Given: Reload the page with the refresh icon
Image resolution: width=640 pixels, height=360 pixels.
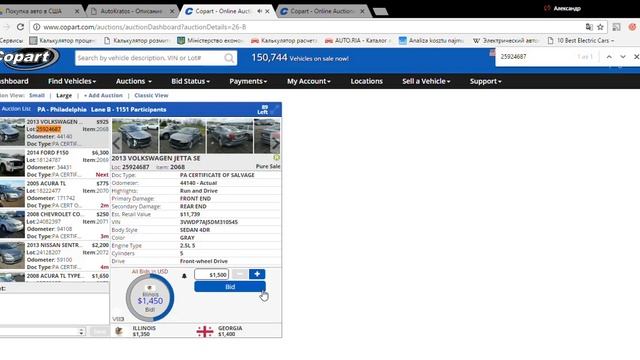Looking at the screenshot, I should coord(20,27).
